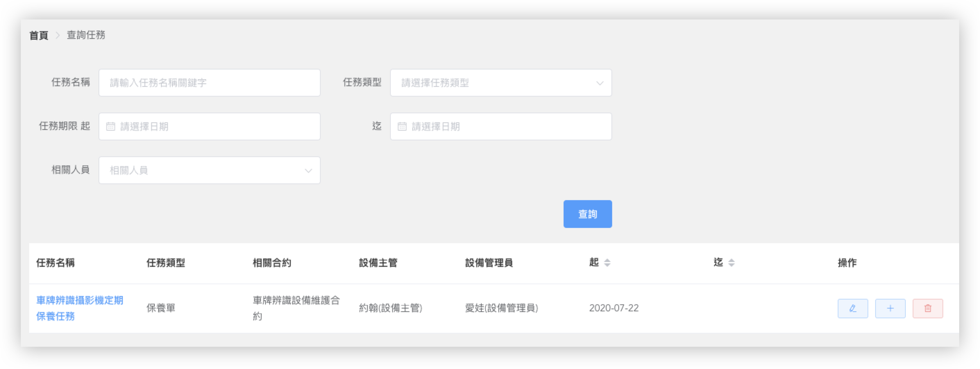980x369 pixels.
Task: Click the calendar icon in 任務期限 起 field
Action: (111, 126)
